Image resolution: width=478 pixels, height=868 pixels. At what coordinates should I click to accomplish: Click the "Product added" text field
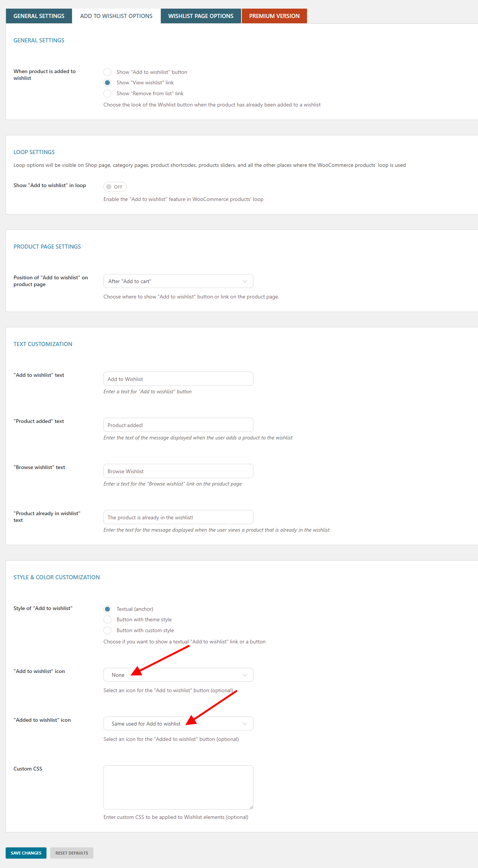point(178,425)
